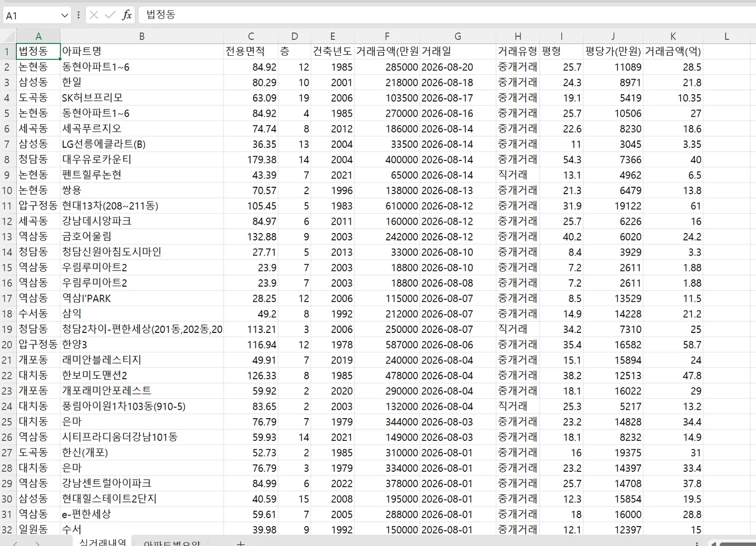
Task: Click area cell 179.38
Action: pyautogui.click(x=251, y=159)
